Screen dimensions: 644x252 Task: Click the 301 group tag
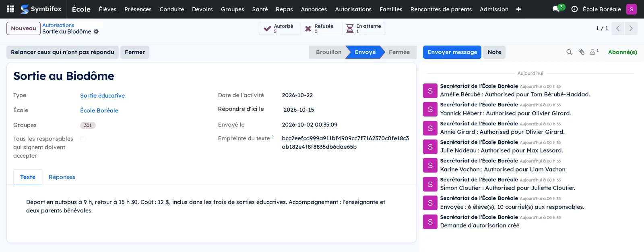click(x=88, y=125)
